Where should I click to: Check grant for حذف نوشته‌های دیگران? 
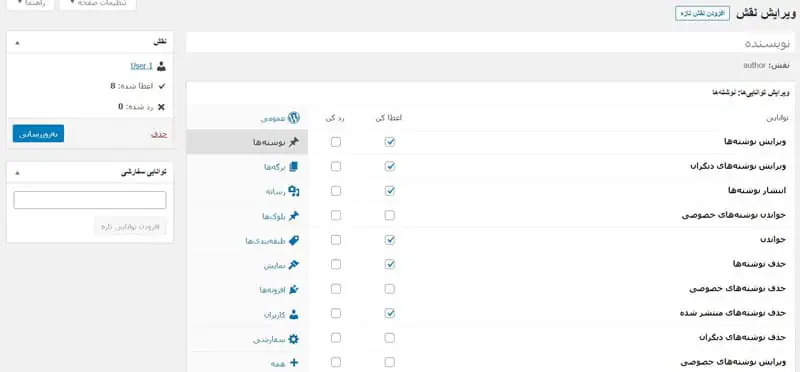pos(390,338)
